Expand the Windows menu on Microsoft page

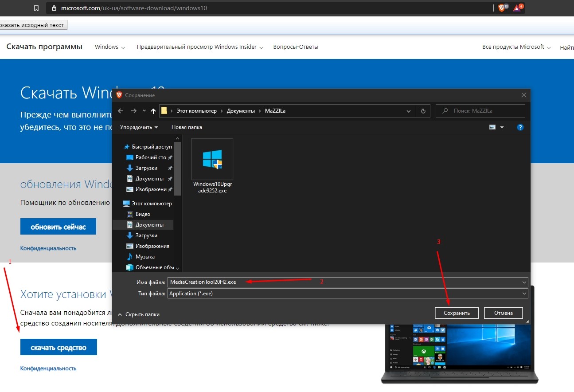110,47
